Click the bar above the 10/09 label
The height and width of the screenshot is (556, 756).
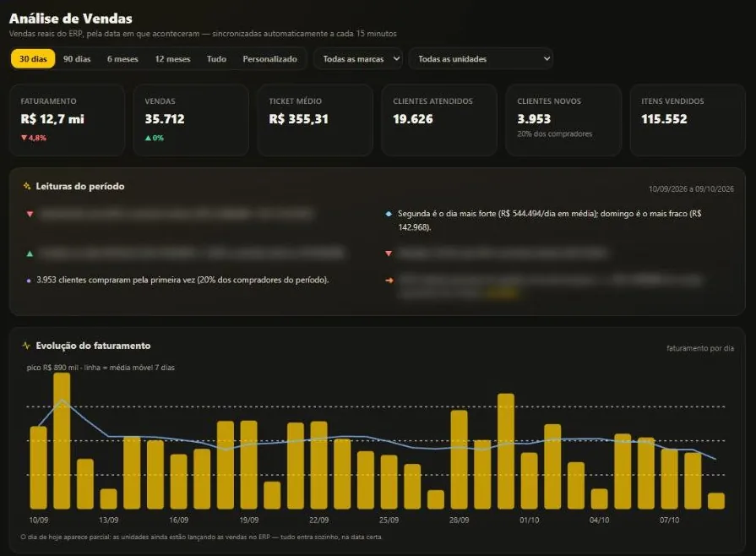tap(39, 468)
